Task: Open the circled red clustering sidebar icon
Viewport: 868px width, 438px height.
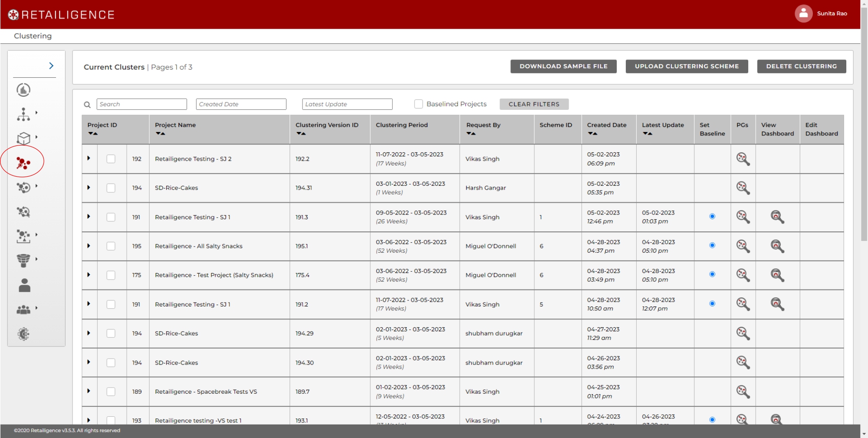Action: (x=23, y=163)
